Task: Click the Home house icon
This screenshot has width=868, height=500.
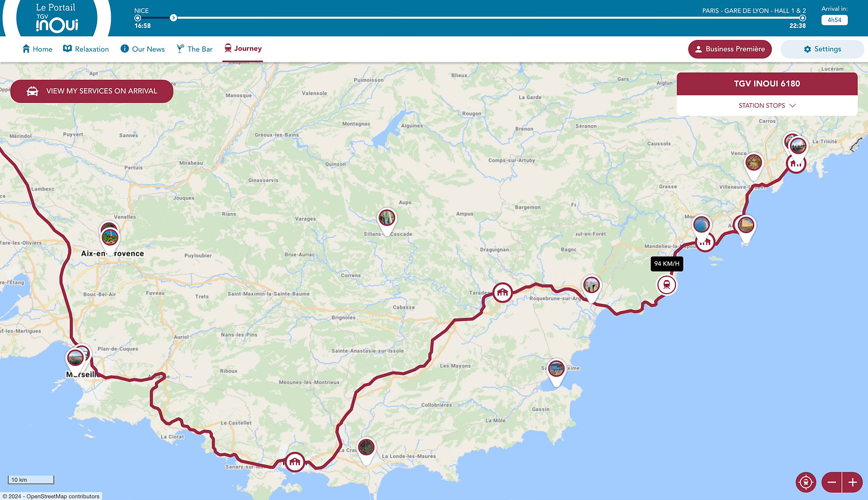Action: tap(26, 48)
